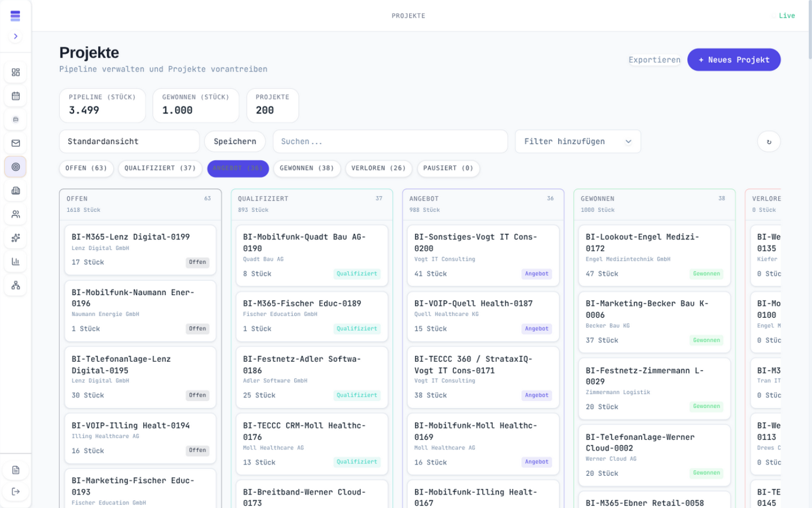The width and height of the screenshot is (812, 508).
Task: Open the BI-M365-Lenz Digital-0199 card
Action: coord(140,250)
